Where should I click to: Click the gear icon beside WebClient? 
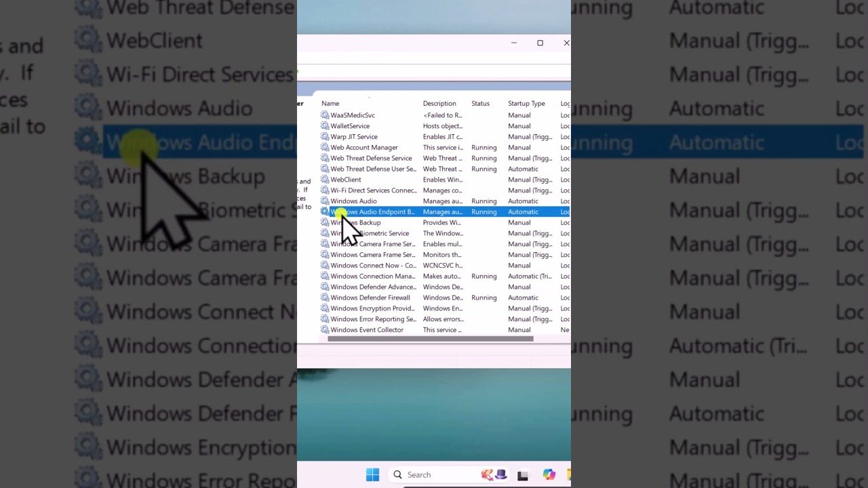point(325,180)
